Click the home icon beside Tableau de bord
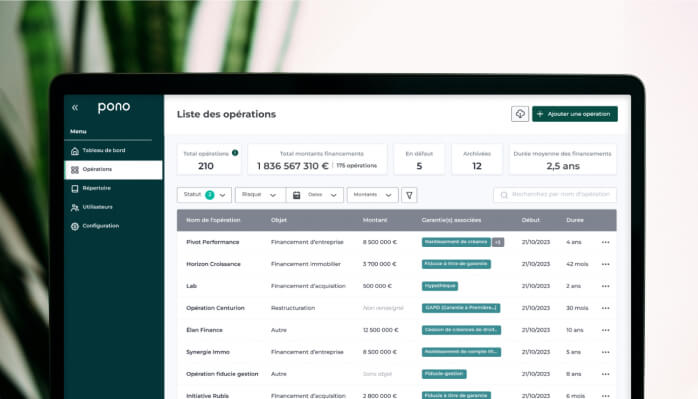Screen dimensions: 698x399 pos(75,151)
